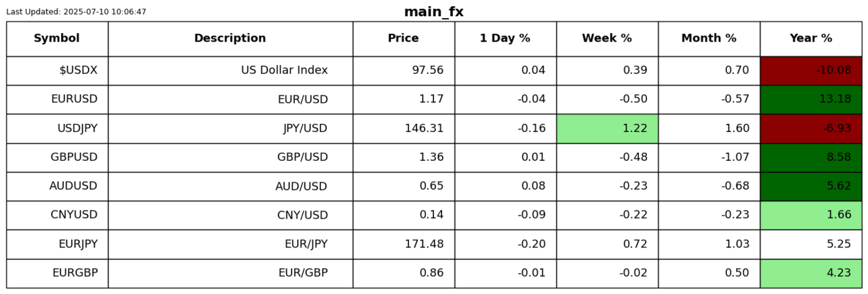868x294 pixels.
Task: Select the GBP/USD description cell
Action: [x=230, y=157]
